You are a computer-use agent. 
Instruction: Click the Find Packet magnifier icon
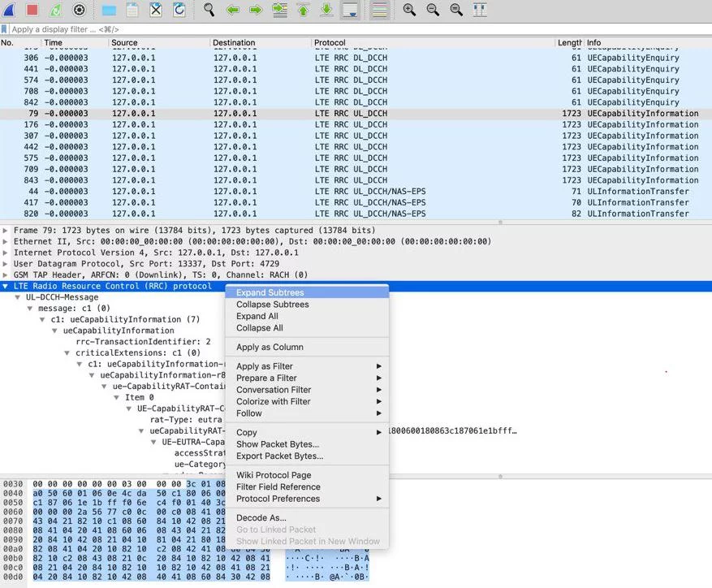click(x=209, y=10)
